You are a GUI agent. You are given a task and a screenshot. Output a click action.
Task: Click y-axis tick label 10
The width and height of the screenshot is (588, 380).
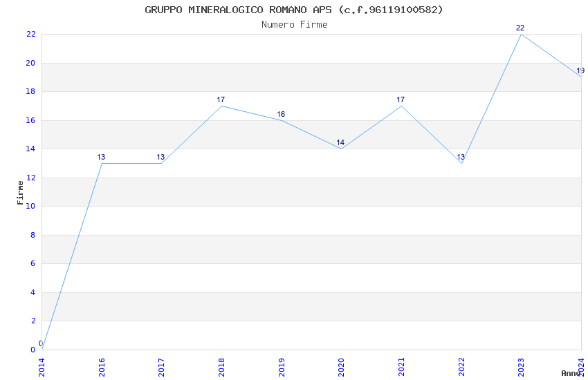point(30,206)
